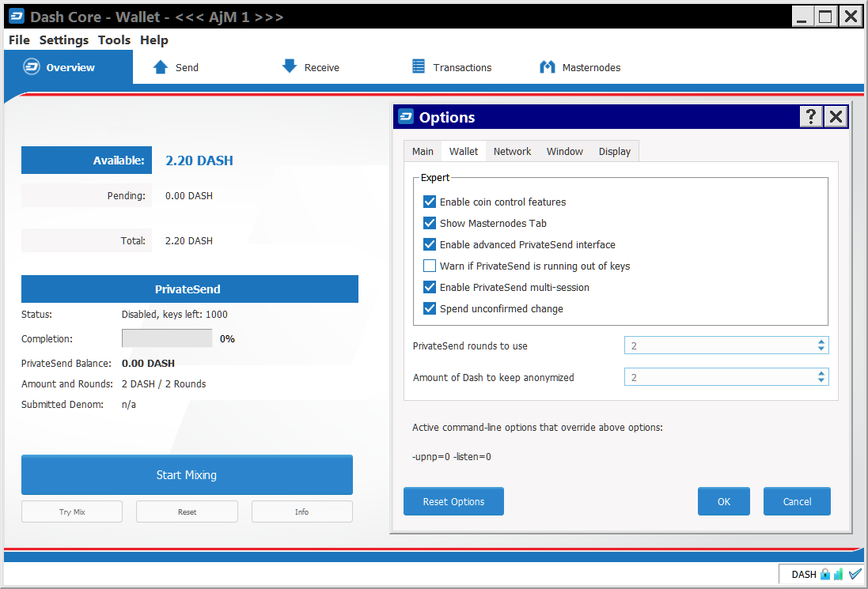Click the Info button
Viewport: 868px width, 589px height.
click(x=301, y=512)
